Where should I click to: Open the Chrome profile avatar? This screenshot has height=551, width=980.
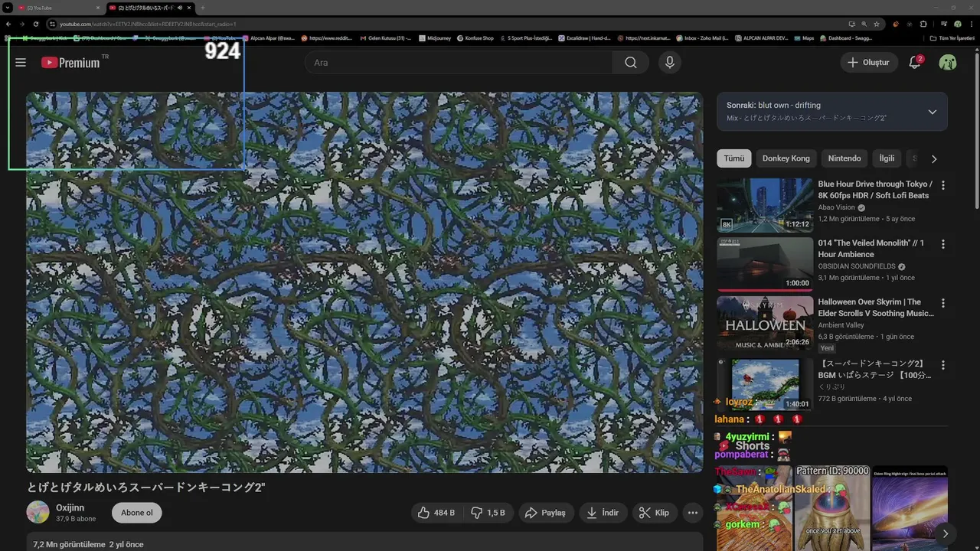tap(957, 24)
